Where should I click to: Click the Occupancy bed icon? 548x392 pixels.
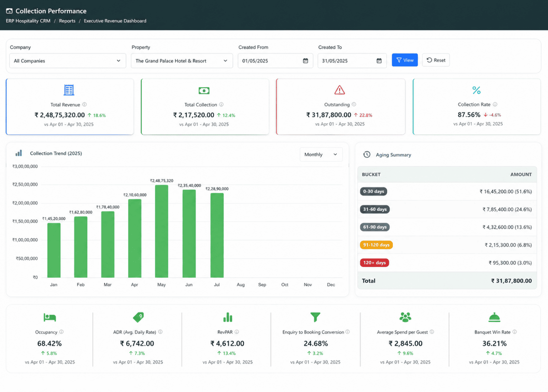(50, 317)
